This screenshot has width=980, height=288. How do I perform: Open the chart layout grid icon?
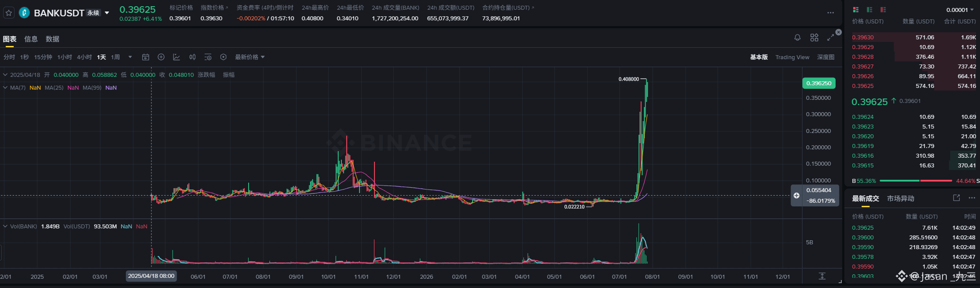pos(814,38)
